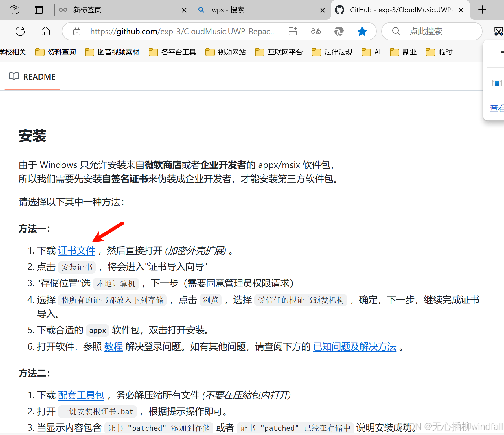Open the 临时 bookmarks folder
Viewport: 504px width, 435px height.
click(x=439, y=52)
